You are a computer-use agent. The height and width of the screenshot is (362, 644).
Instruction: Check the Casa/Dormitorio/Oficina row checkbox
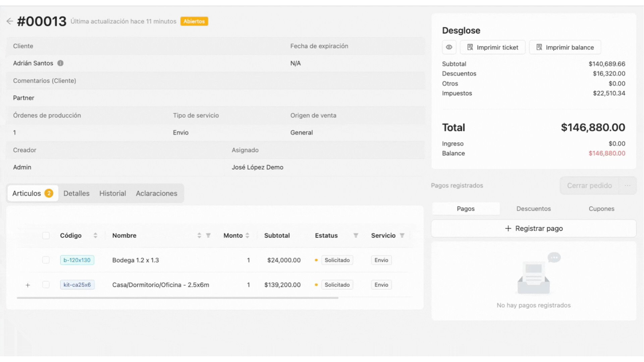pyautogui.click(x=46, y=285)
